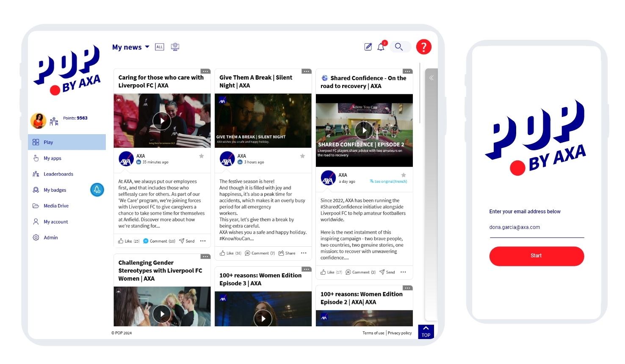Click the search magnifier icon

399,47
